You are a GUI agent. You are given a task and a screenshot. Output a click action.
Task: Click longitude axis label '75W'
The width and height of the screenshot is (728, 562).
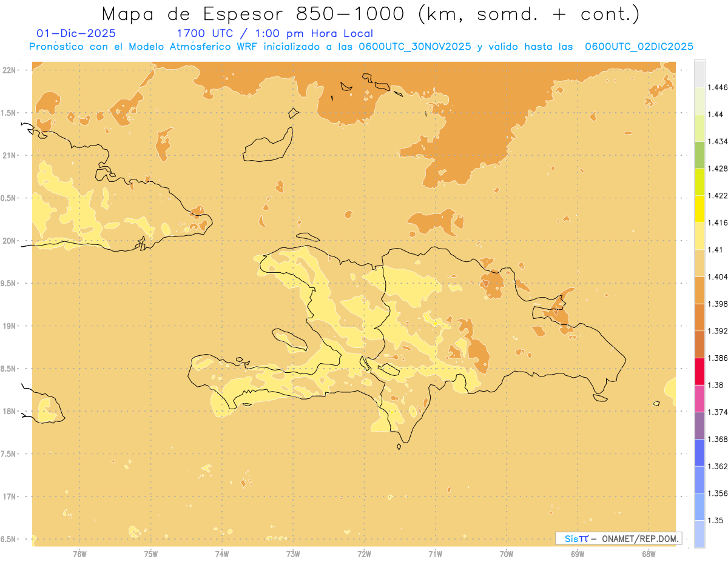point(151,554)
